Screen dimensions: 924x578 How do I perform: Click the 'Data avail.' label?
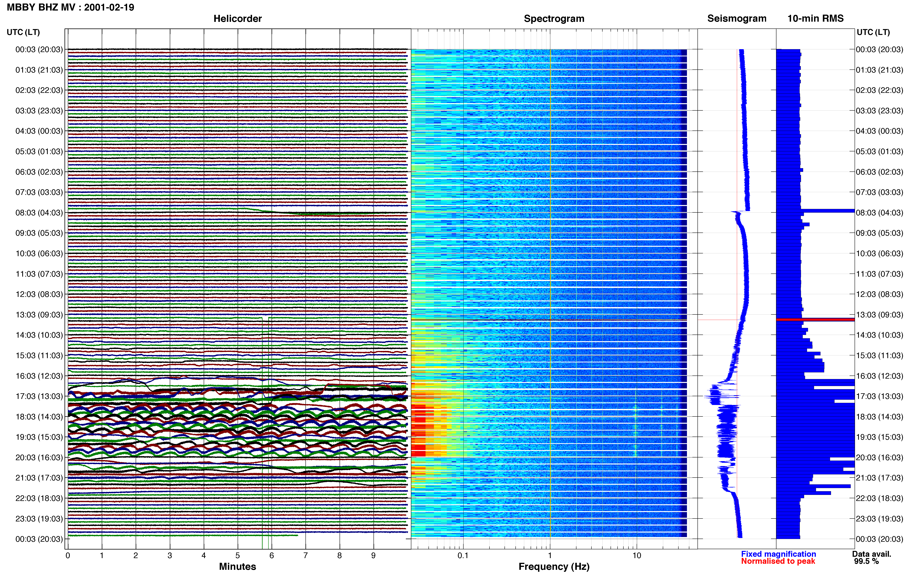[871, 554]
